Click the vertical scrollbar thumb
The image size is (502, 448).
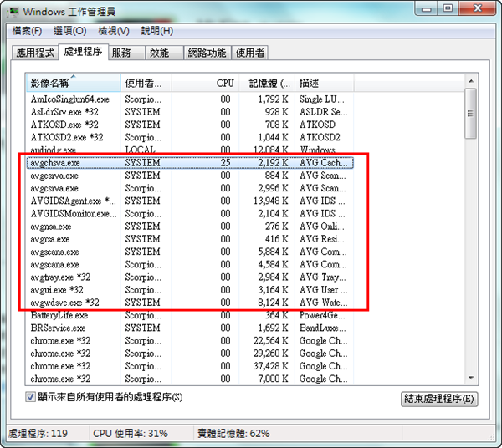[470, 114]
